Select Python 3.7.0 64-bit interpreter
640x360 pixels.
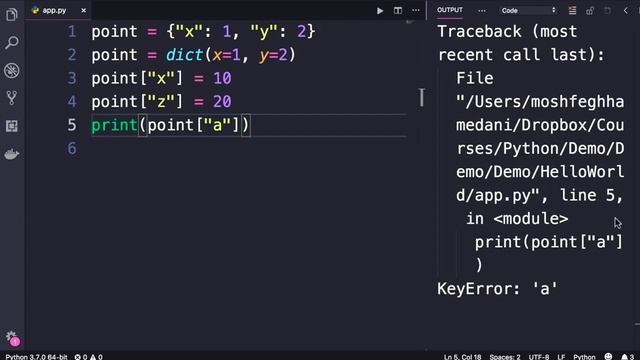(36, 357)
